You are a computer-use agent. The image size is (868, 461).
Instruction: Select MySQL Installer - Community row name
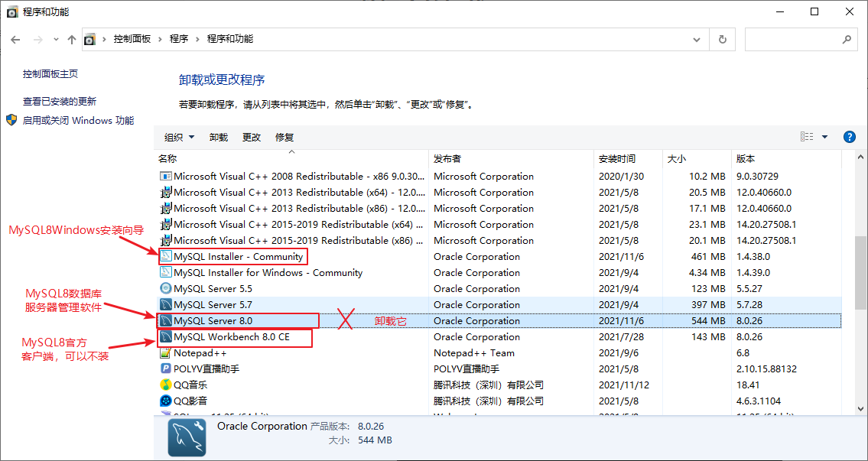pos(238,256)
